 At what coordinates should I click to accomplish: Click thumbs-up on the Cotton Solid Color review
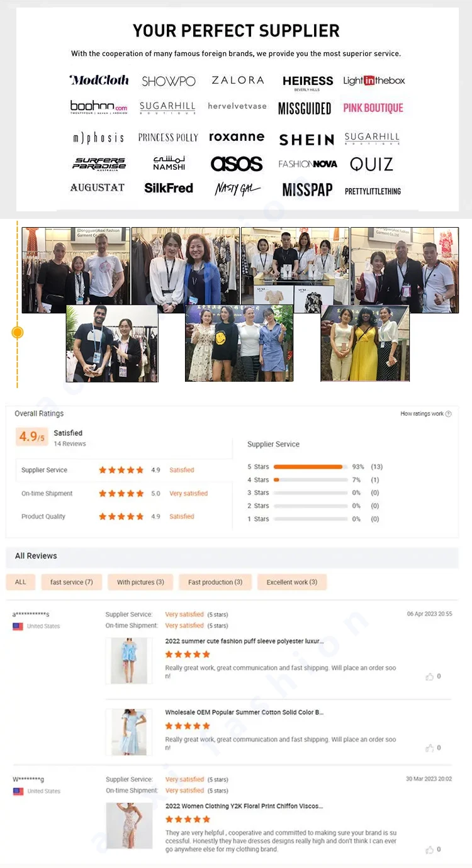[430, 748]
